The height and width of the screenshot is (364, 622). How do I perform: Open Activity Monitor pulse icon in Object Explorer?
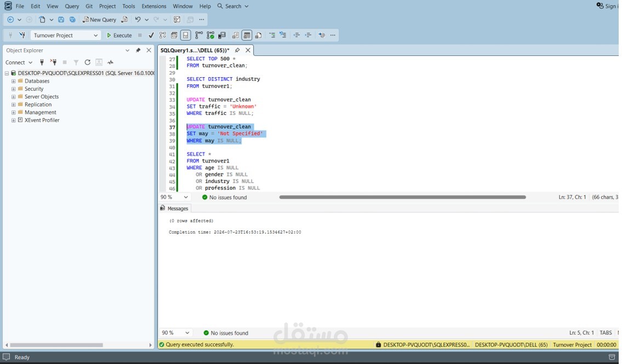[110, 62]
